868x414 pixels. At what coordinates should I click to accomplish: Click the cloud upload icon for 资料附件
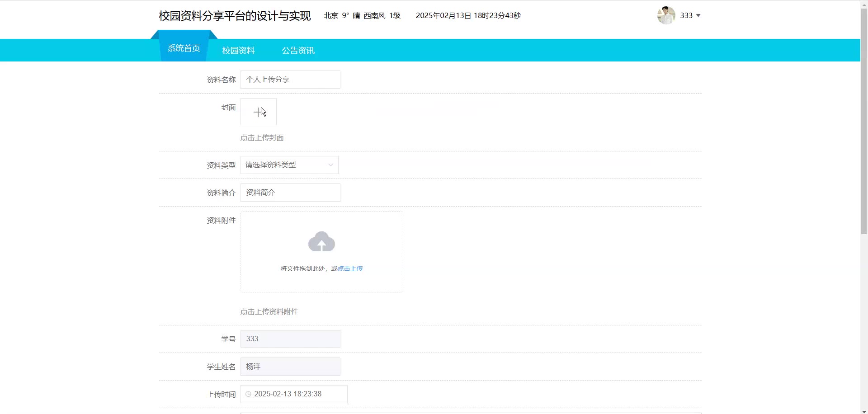pyautogui.click(x=321, y=242)
